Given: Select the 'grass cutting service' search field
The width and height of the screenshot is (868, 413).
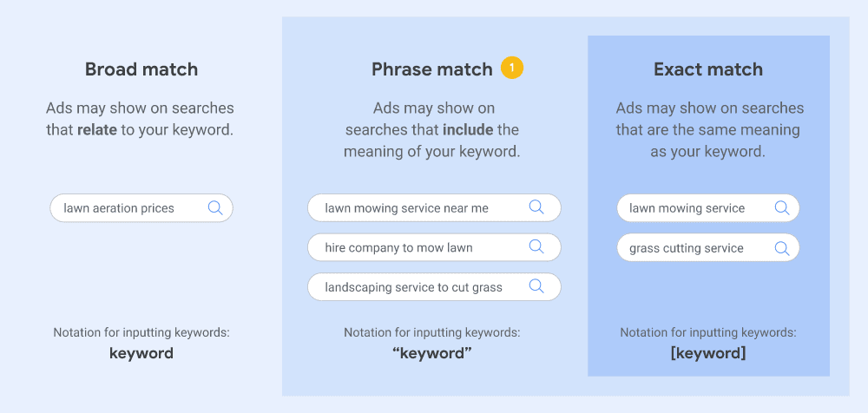Looking at the screenshot, I should point(708,247).
